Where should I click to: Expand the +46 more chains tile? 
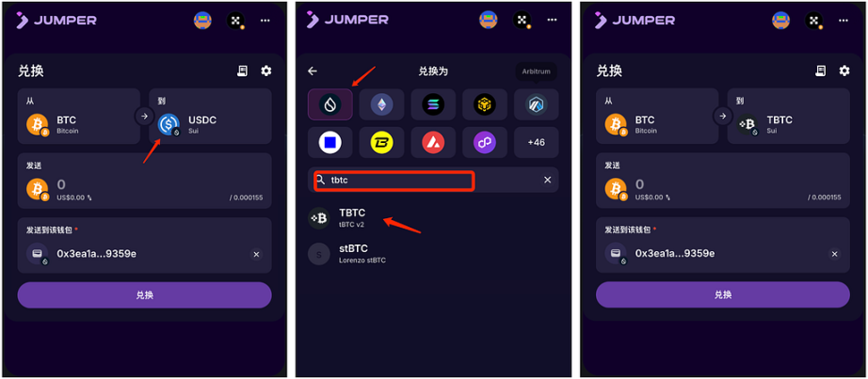pyautogui.click(x=536, y=142)
